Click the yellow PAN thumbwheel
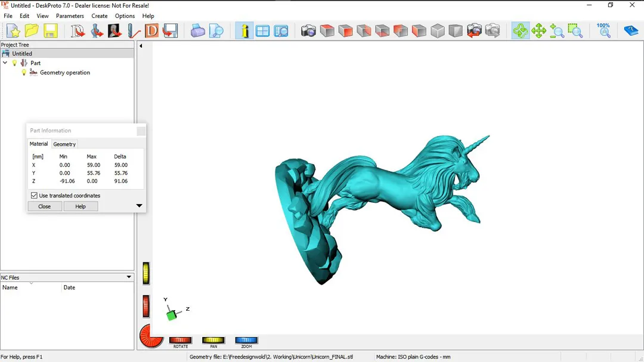Screen dimensions: 644x362 [213, 340]
